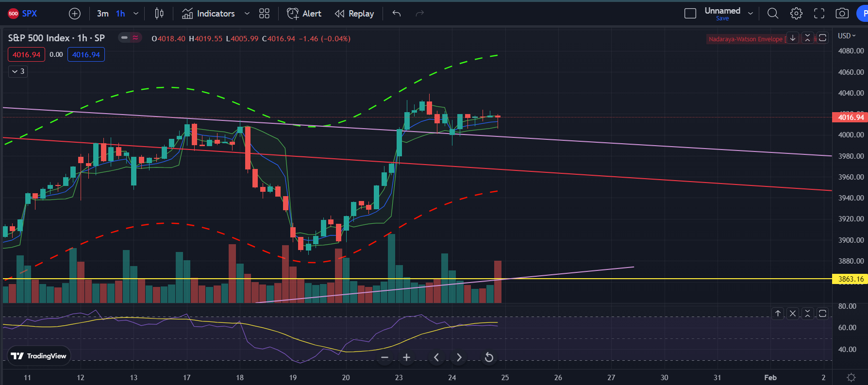
Task: Expand the collapsed indicators legend showing 3
Action: (18, 71)
